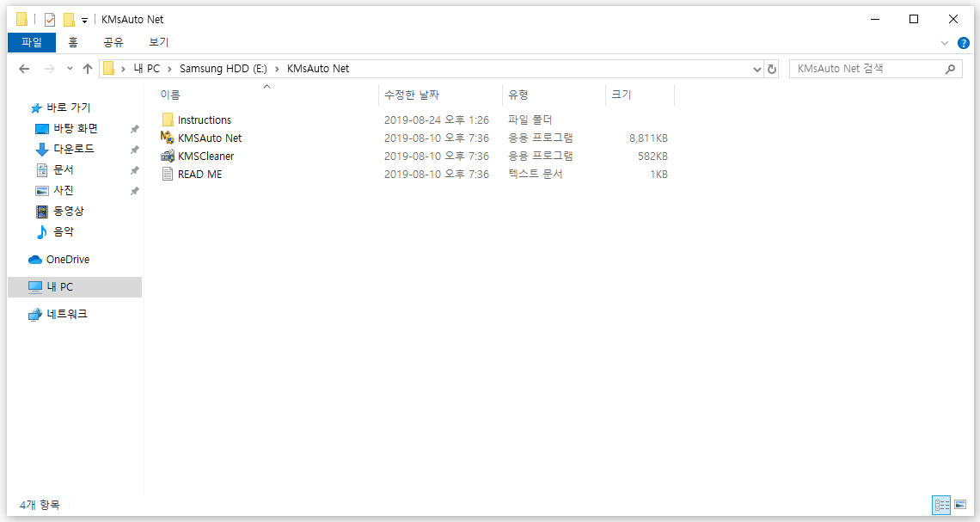Select the READ ME text file icon
980x522 pixels.
168,174
